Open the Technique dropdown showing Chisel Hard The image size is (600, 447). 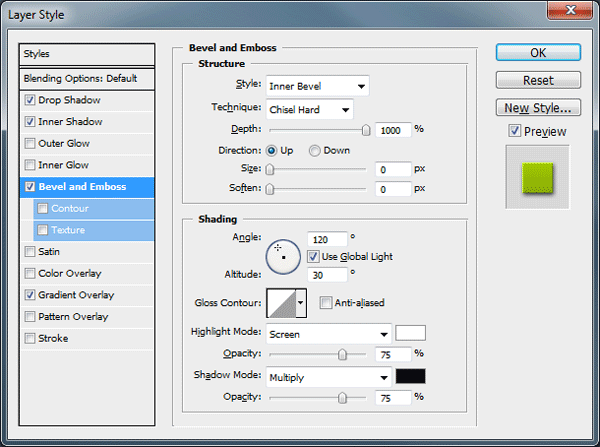(x=310, y=109)
